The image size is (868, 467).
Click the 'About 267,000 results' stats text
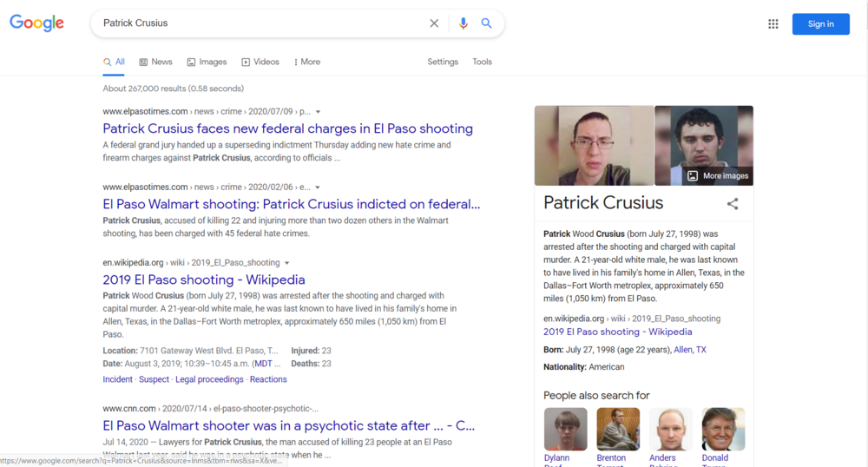click(x=174, y=89)
